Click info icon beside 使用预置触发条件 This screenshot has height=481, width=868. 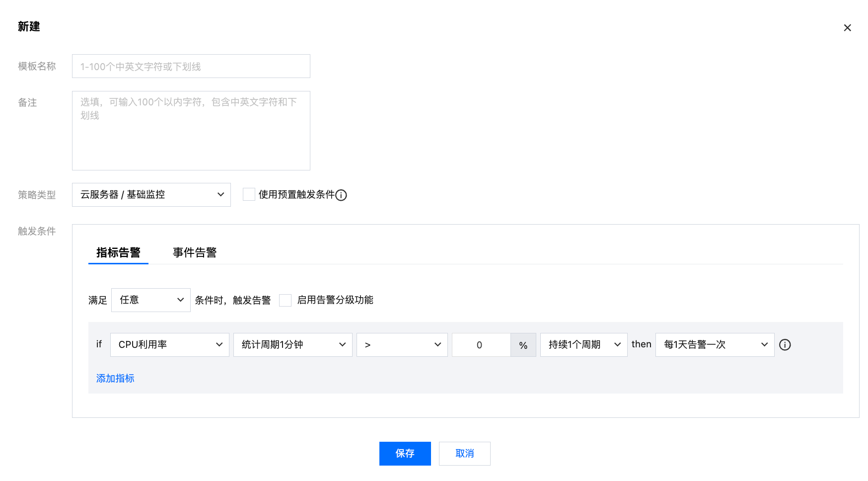click(x=341, y=195)
